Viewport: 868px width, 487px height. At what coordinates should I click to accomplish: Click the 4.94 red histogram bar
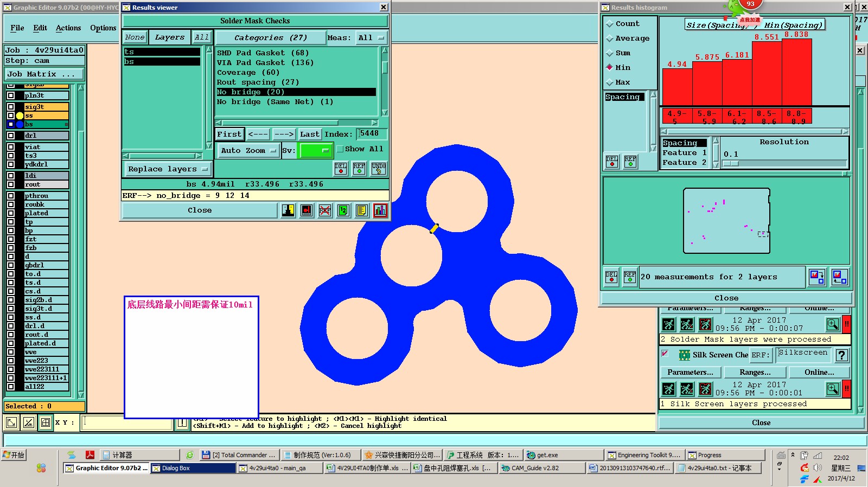(x=677, y=87)
